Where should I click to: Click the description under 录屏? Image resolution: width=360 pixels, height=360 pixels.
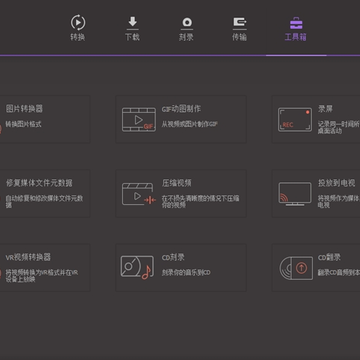click(x=339, y=127)
